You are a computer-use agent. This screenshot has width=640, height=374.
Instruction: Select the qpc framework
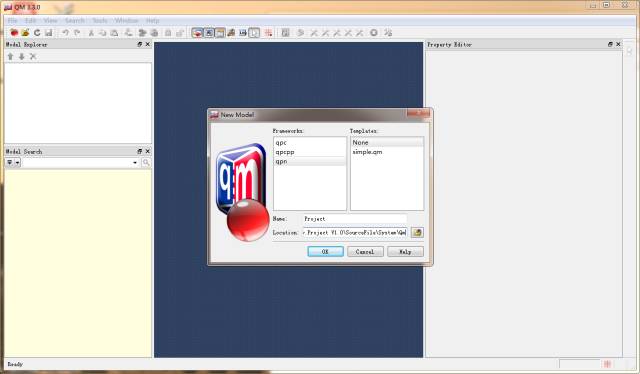point(310,142)
